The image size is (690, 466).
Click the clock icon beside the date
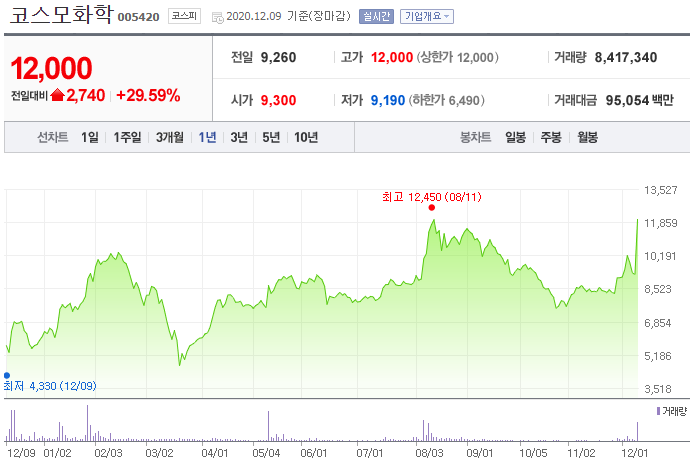pos(217,18)
